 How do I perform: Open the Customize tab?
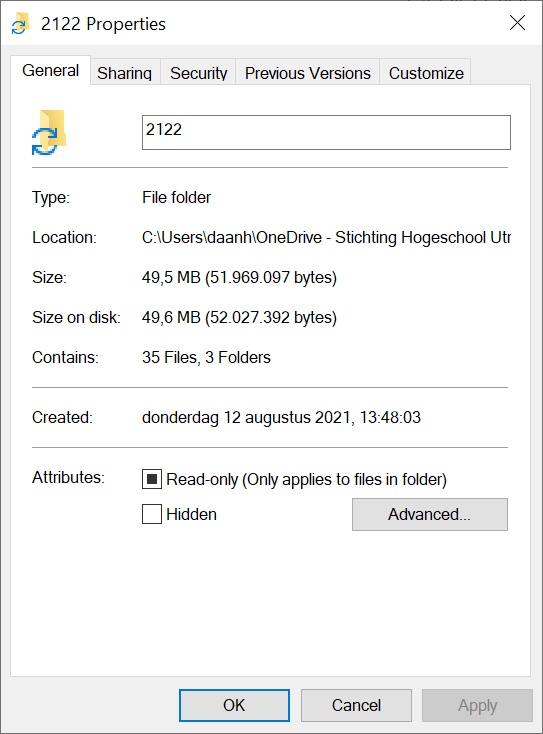pos(426,73)
